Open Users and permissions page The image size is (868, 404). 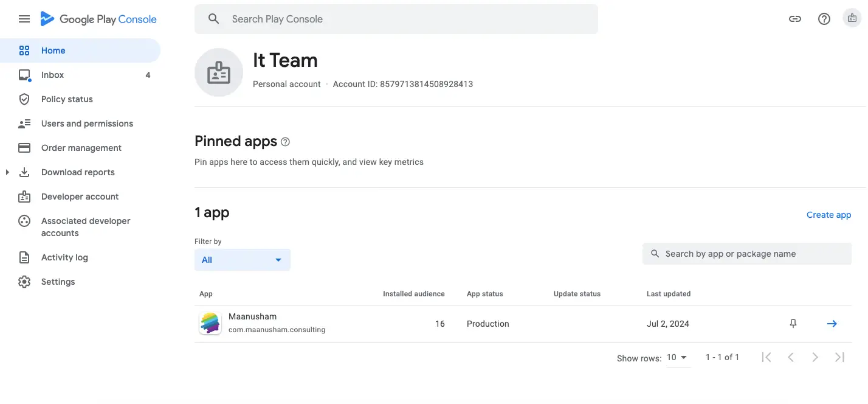click(x=80, y=124)
